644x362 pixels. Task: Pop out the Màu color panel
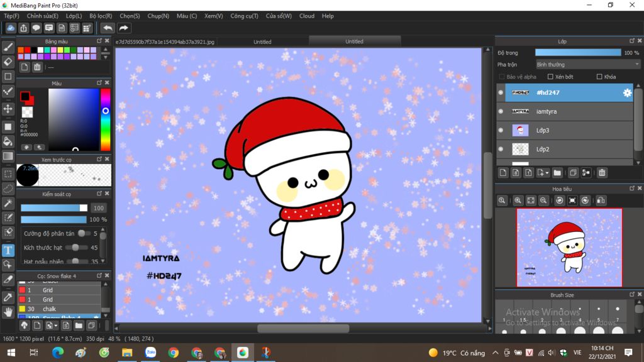point(99,82)
